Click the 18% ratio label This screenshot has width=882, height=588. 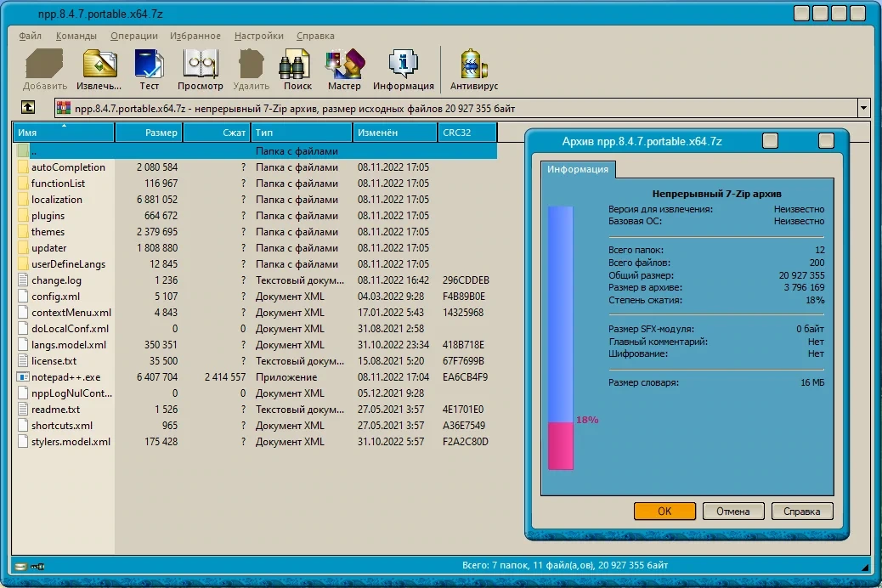coord(587,420)
